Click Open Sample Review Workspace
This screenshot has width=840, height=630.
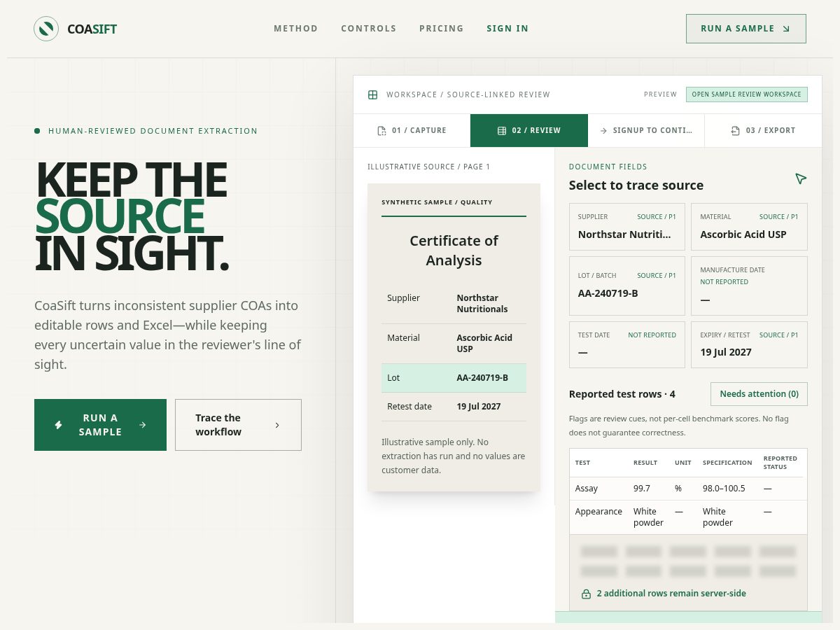coord(746,94)
